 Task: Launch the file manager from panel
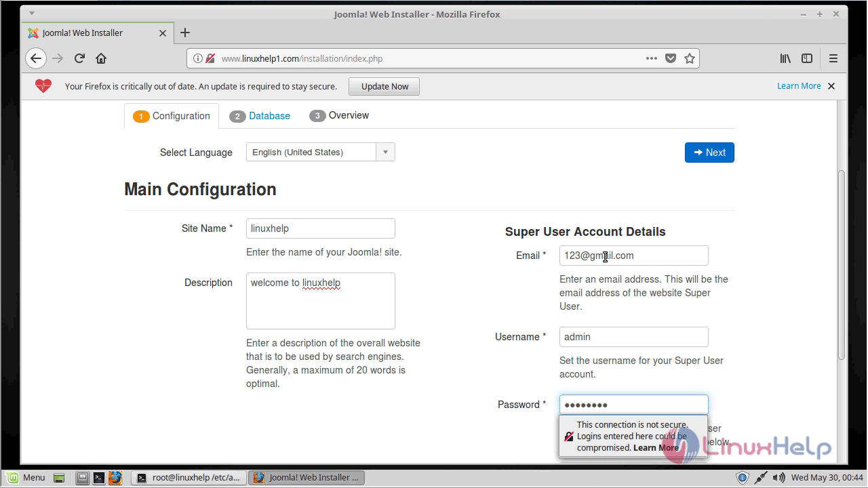click(x=82, y=477)
